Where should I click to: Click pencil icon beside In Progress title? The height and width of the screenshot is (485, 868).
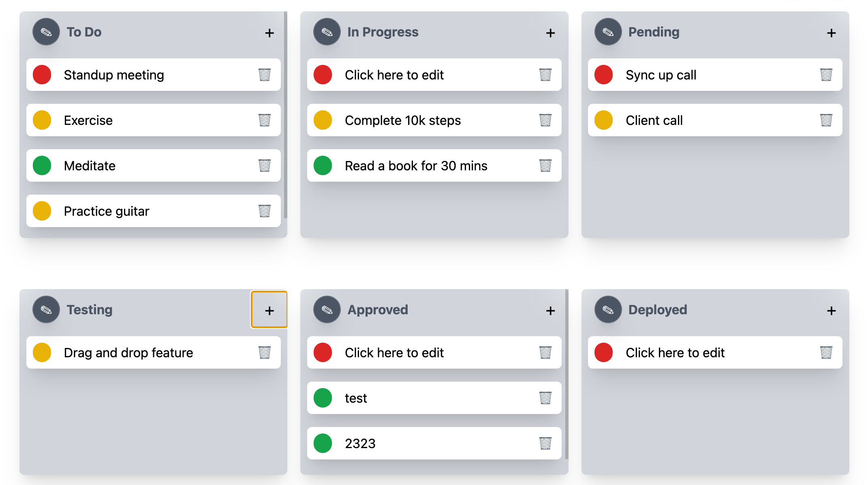tap(327, 32)
